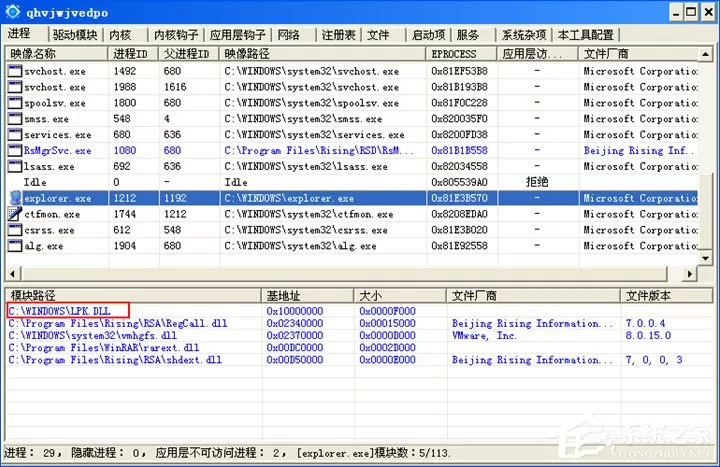The height and width of the screenshot is (467, 720).
Task: Click the alg.exe process icon
Action: tap(15, 246)
